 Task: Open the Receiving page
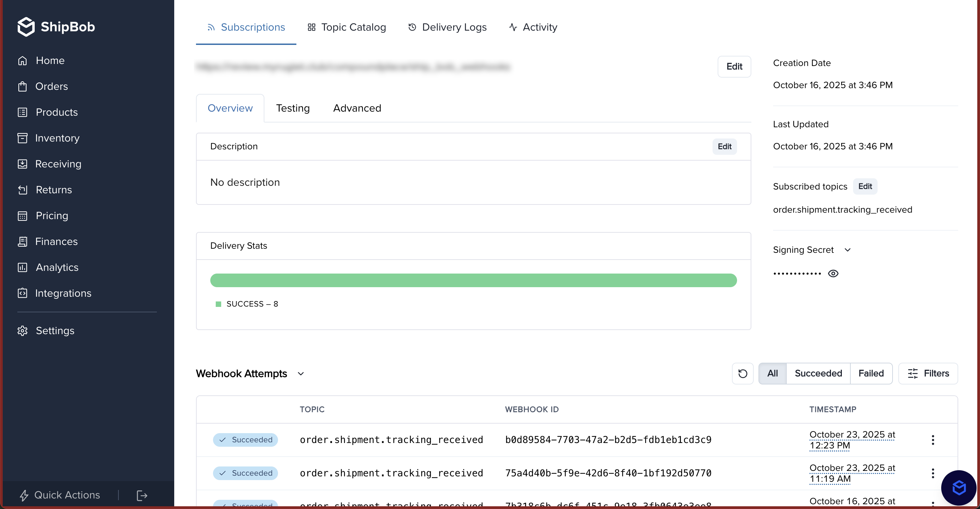click(x=58, y=164)
